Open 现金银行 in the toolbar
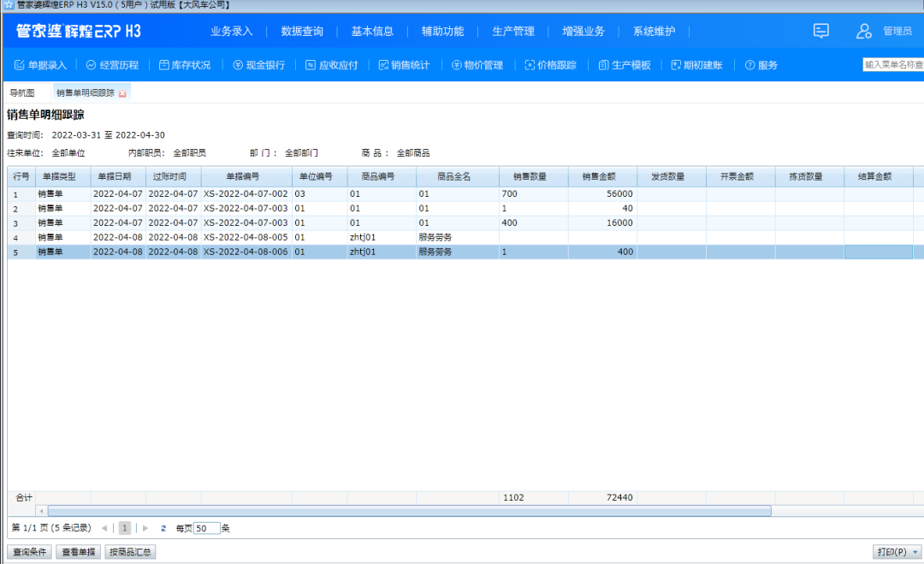The width and height of the screenshot is (924, 564). click(261, 63)
